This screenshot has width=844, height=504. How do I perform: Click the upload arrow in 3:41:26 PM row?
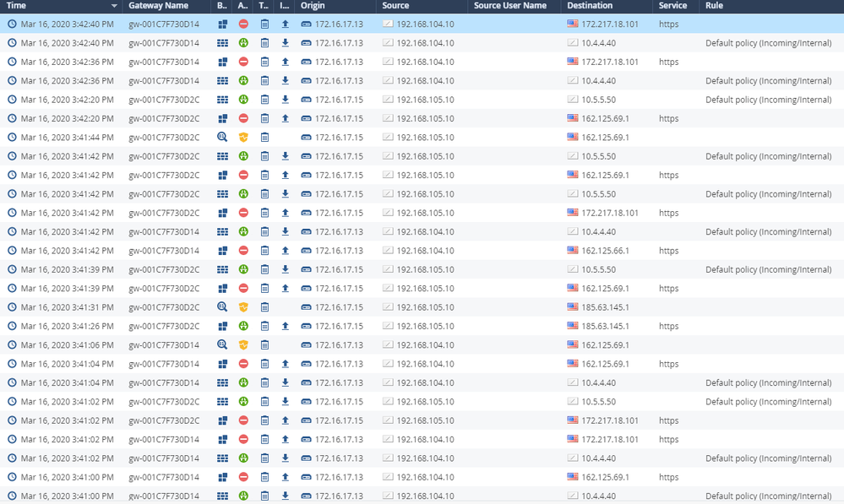285,326
